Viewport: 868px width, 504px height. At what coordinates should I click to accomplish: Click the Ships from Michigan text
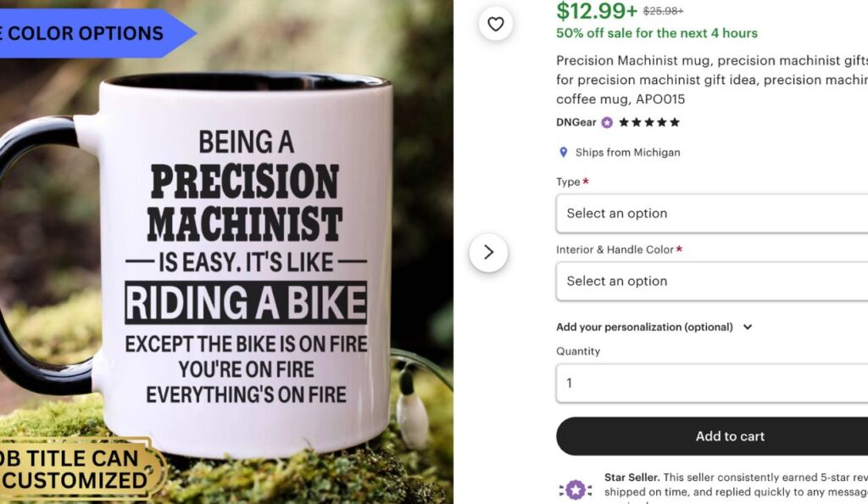tap(627, 153)
